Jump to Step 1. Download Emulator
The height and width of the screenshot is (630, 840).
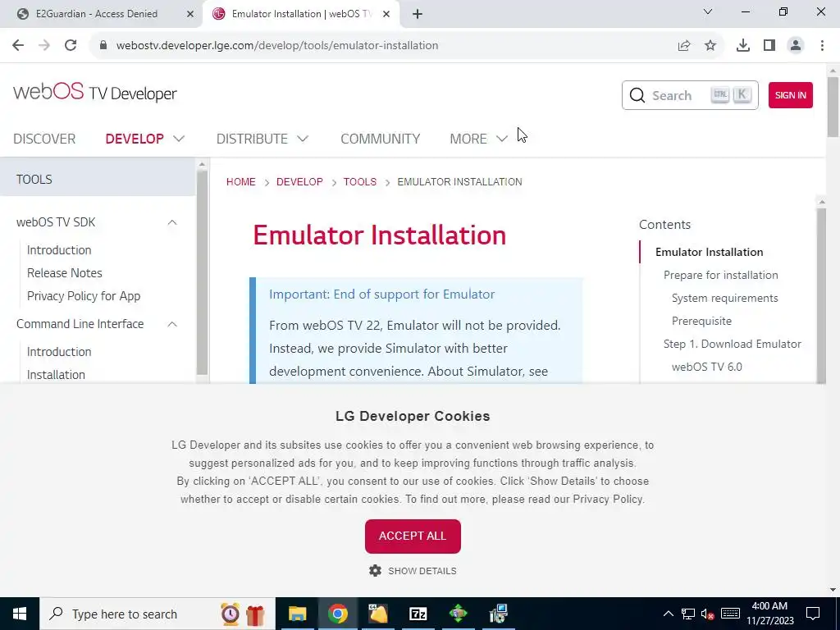click(733, 344)
